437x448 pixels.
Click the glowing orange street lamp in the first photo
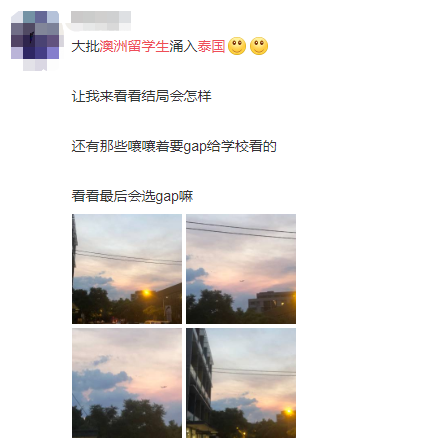coord(146,293)
